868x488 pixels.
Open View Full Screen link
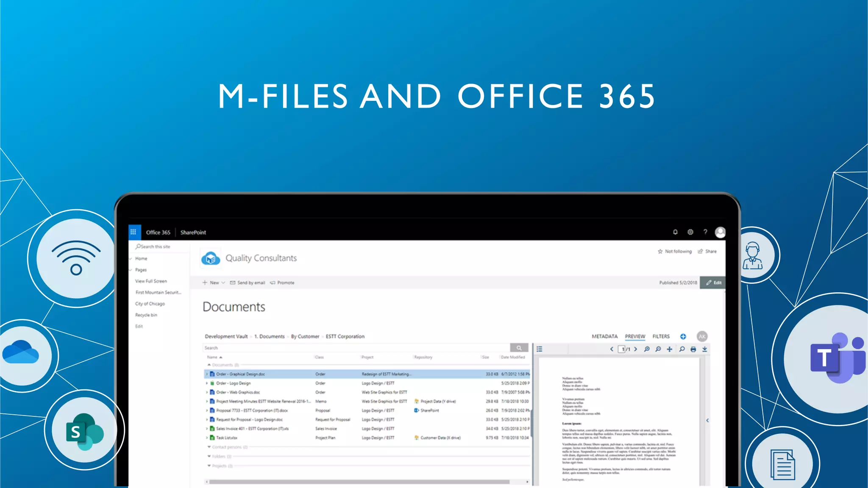[x=151, y=281]
